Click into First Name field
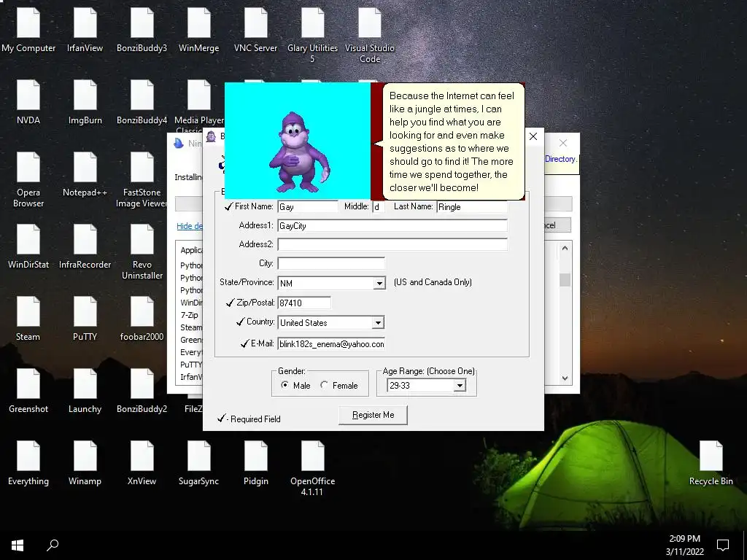Screen dimensions: 747x560 click(308, 206)
